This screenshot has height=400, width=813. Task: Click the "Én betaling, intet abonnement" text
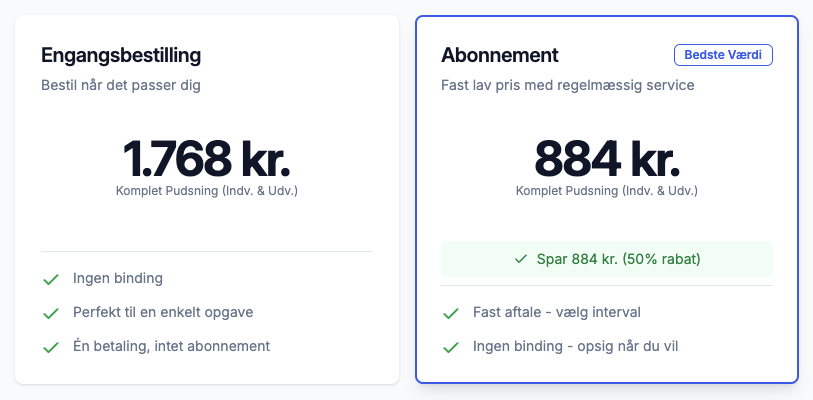tap(171, 346)
